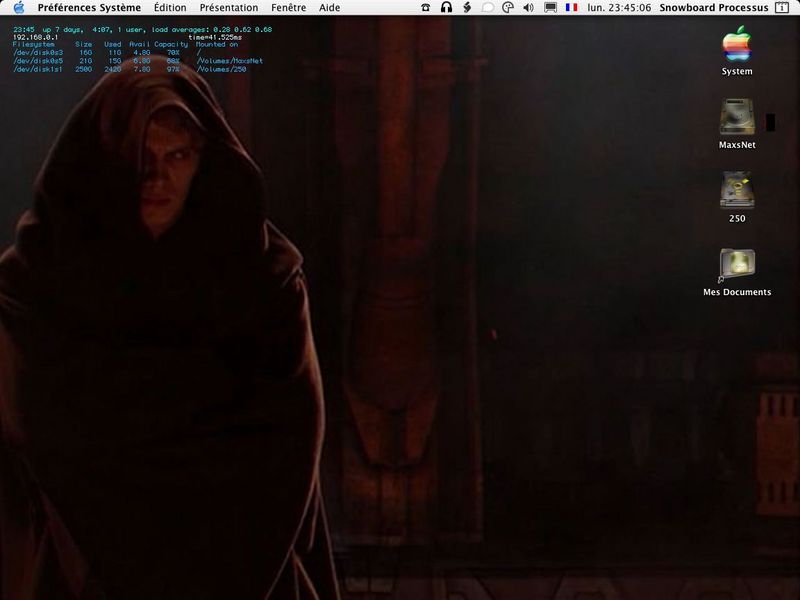This screenshot has height=600, width=800.
Task: Open the Fenêtre menu
Action: pyautogui.click(x=289, y=8)
